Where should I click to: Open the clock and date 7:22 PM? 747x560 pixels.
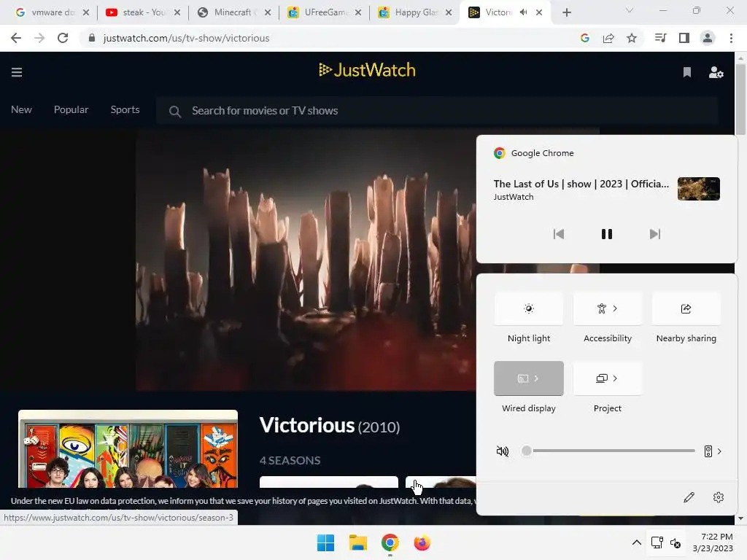coord(713,542)
